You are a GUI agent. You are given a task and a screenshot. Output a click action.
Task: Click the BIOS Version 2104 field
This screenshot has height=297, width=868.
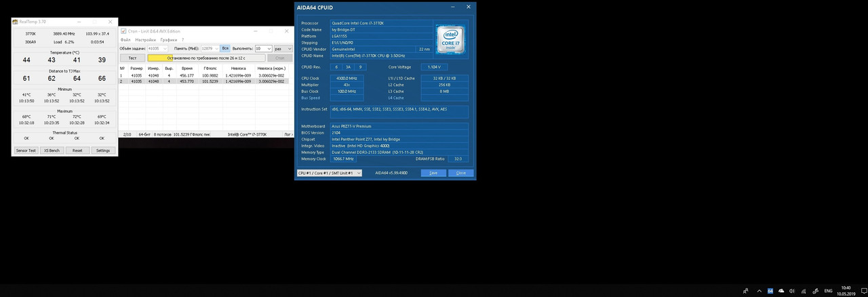[x=399, y=133]
